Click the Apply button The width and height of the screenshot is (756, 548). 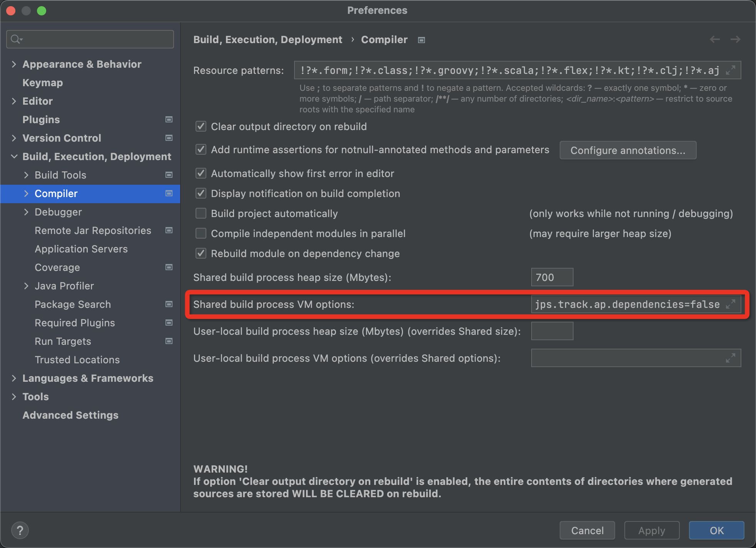[652, 530]
